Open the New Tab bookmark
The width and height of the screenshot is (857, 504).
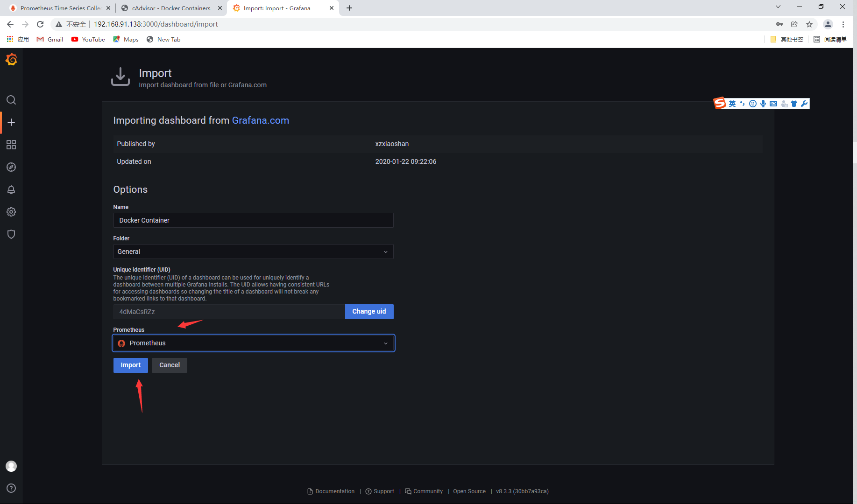pyautogui.click(x=163, y=39)
